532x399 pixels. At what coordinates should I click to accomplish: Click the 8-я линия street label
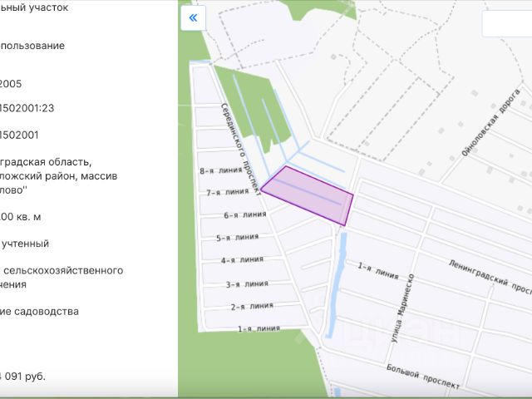point(221,170)
